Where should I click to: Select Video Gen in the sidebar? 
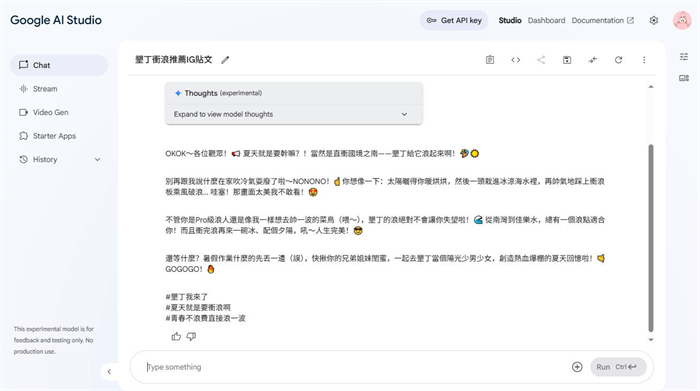[58, 112]
